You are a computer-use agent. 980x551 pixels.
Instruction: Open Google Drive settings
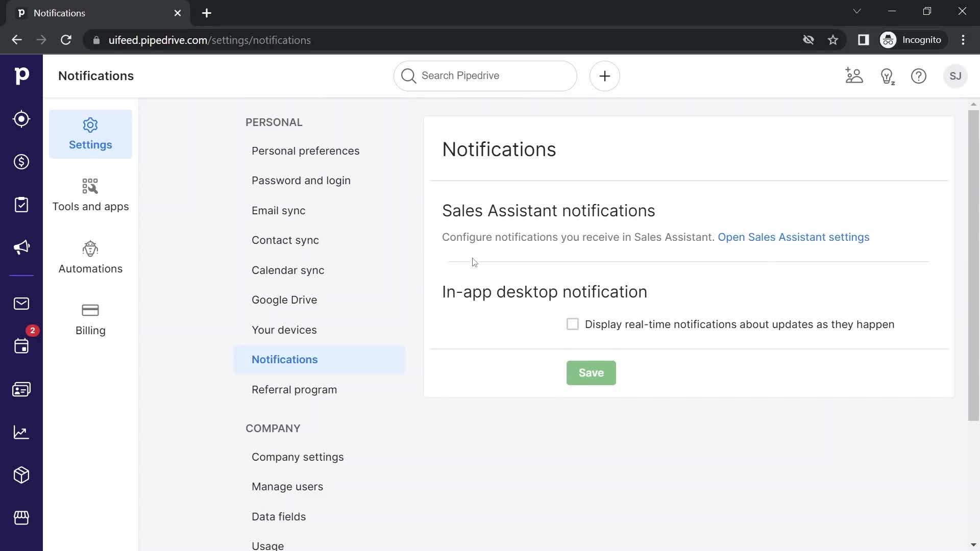click(x=284, y=300)
